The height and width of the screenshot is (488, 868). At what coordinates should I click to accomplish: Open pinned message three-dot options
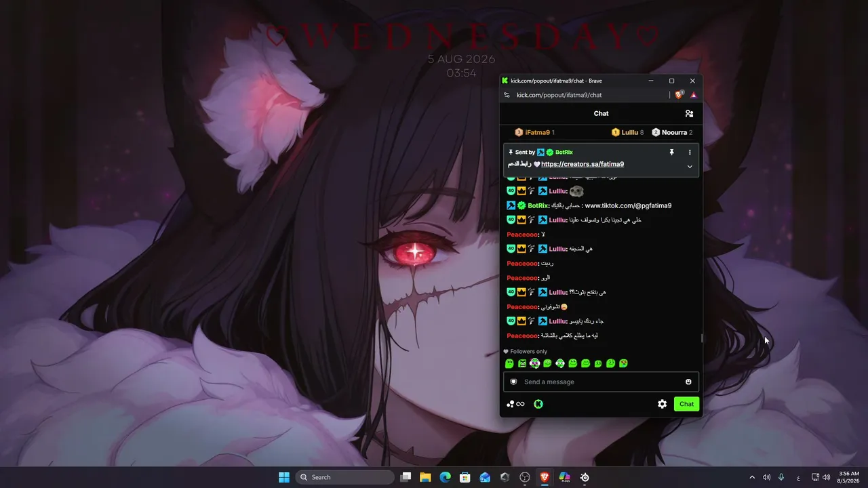click(x=690, y=152)
